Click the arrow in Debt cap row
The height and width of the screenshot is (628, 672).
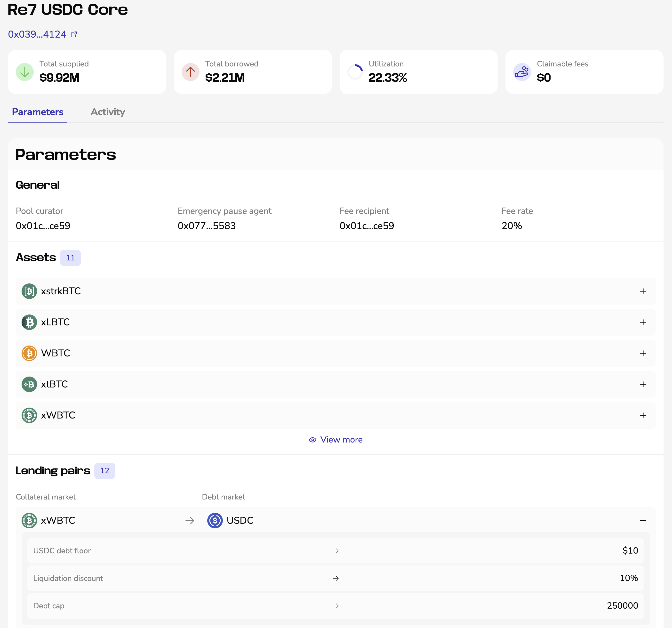click(336, 606)
